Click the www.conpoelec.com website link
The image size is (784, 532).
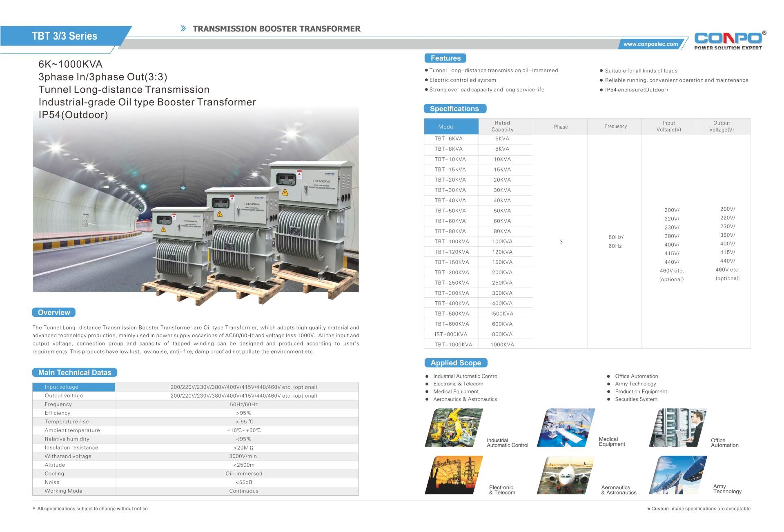[x=650, y=44]
